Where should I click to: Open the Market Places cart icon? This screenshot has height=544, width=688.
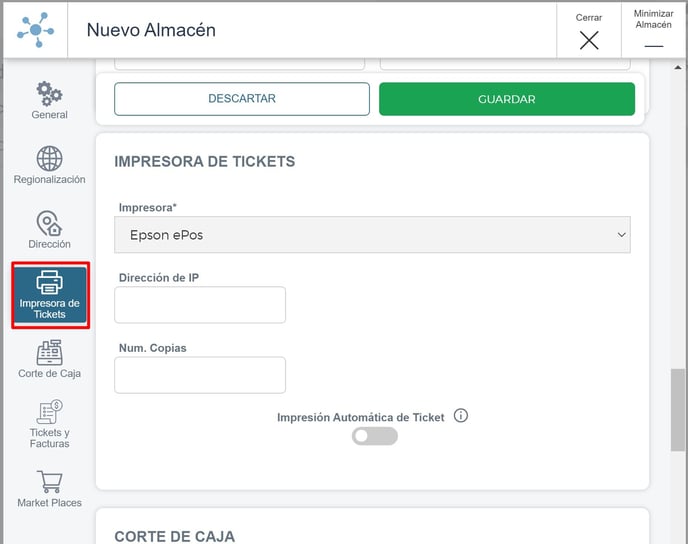(x=50, y=482)
